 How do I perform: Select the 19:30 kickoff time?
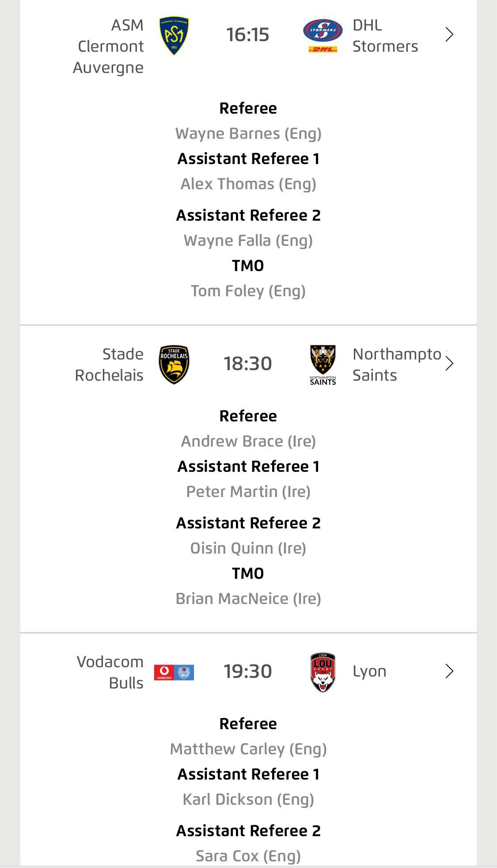(x=248, y=672)
